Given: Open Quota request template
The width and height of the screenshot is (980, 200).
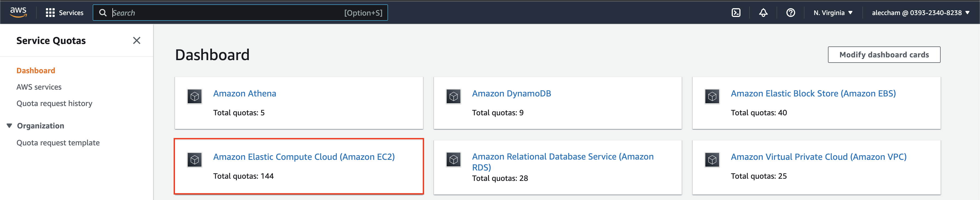Looking at the screenshot, I should tap(58, 143).
